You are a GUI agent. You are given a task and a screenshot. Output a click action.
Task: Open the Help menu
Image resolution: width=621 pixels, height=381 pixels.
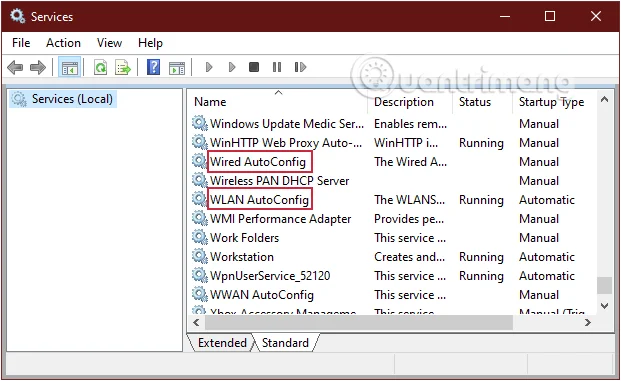[x=150, y=43]
